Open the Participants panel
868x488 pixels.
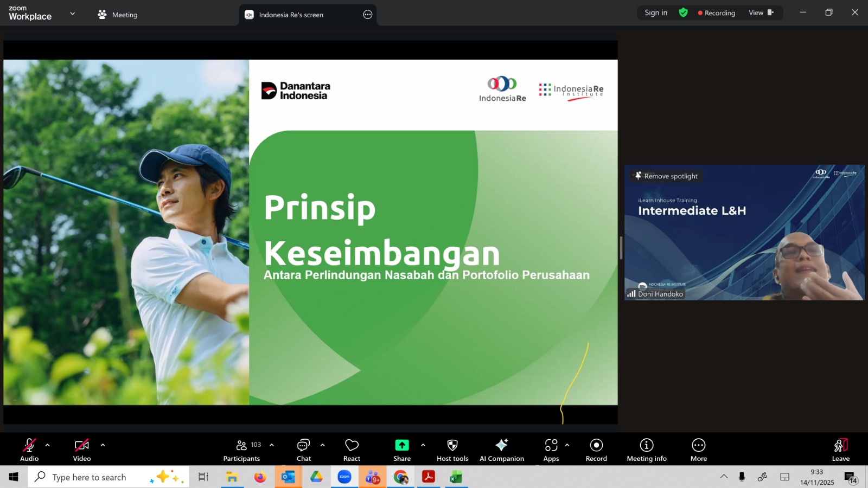tap(241, 450)
